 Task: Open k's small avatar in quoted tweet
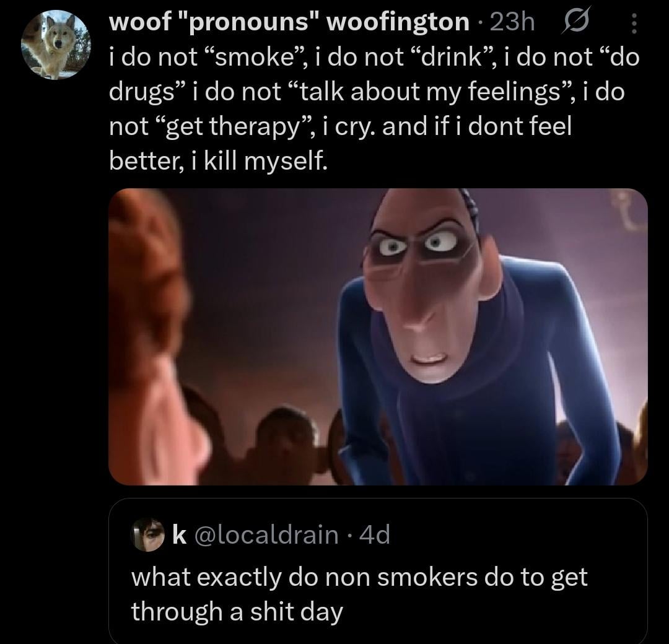(x=147, y=534)
